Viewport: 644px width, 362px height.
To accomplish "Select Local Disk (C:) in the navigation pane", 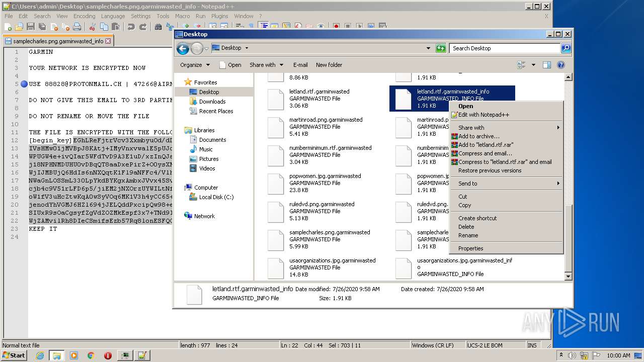I will point(211,197).
